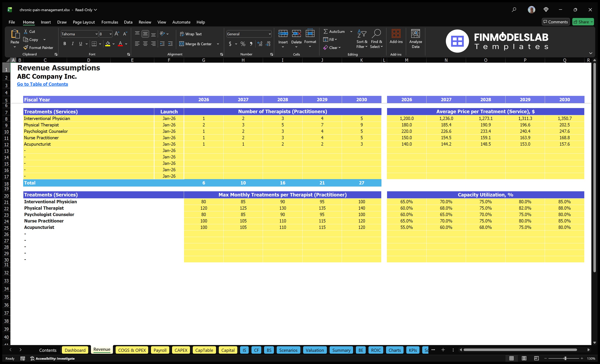Apply Percent Style number format
The height and width of the screenshot is (364, 600).
tap(243, 44)
